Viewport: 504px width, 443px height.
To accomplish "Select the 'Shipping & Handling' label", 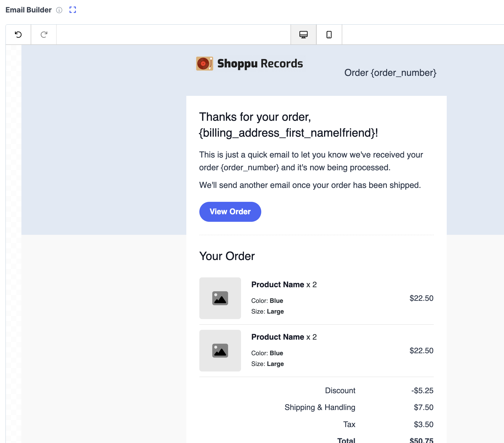I will (x=320, y=407).
